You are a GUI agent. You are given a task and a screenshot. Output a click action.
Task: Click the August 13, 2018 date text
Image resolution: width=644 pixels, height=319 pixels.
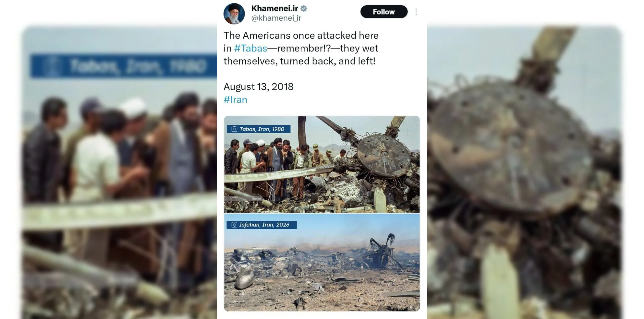259,87
